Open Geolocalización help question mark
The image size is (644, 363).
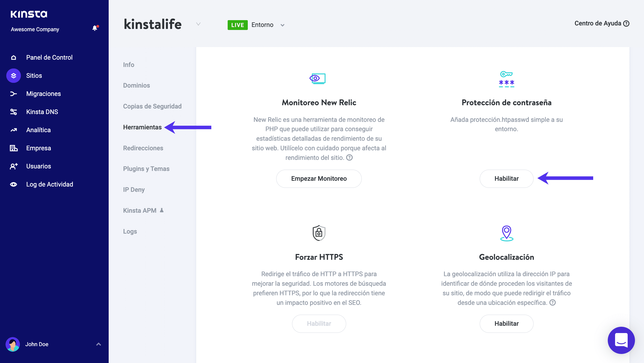[x=552, y=303]
